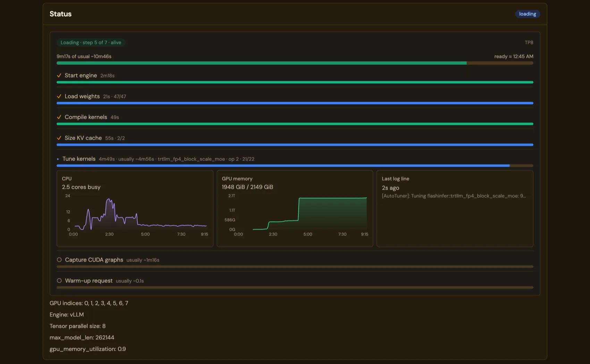Click the 'Status' heading
Viewport: 590px width, 364px height.
60,14
